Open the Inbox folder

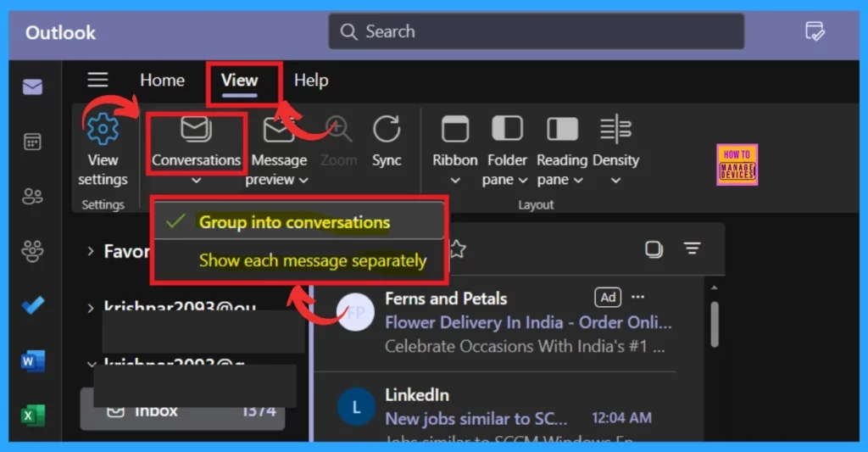pyautogui.click(x=183, y=410)
